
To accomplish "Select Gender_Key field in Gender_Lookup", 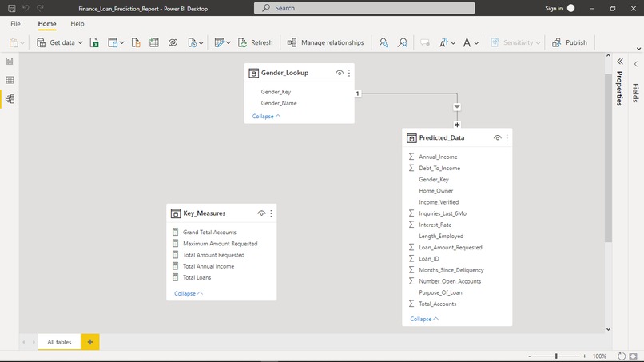I will [x=276, y=92].
